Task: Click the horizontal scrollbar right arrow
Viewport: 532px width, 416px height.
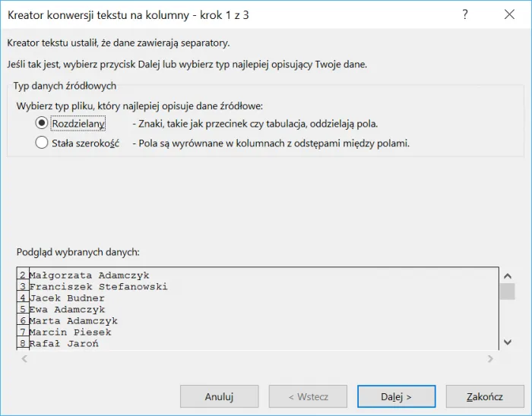Action: click(x=490, y=358)
